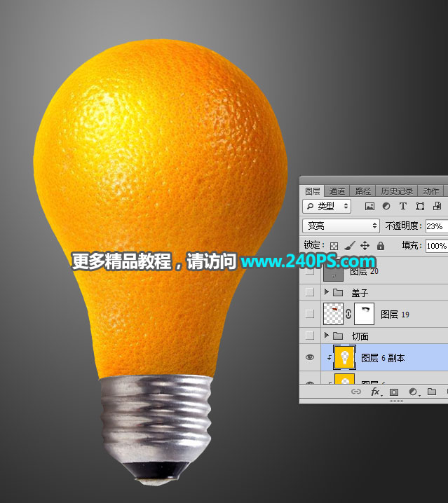Filter layers by pixel image icon
The width and height of the screenshot is (448, 503).
point(369,206)
